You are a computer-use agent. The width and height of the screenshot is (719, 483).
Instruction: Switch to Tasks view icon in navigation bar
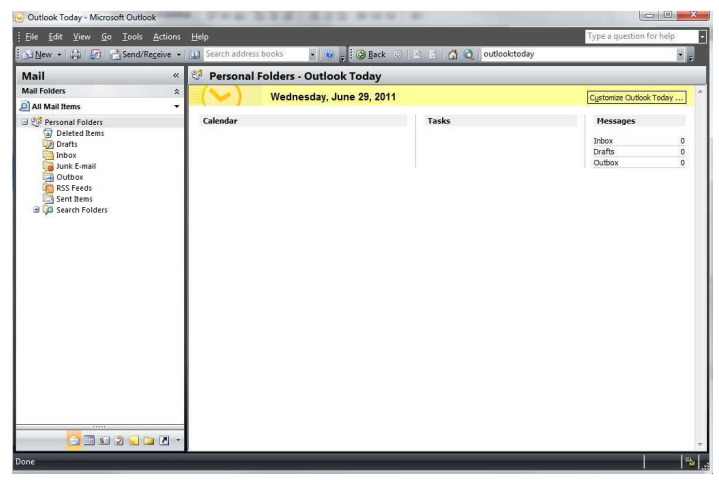coord(119,441)
